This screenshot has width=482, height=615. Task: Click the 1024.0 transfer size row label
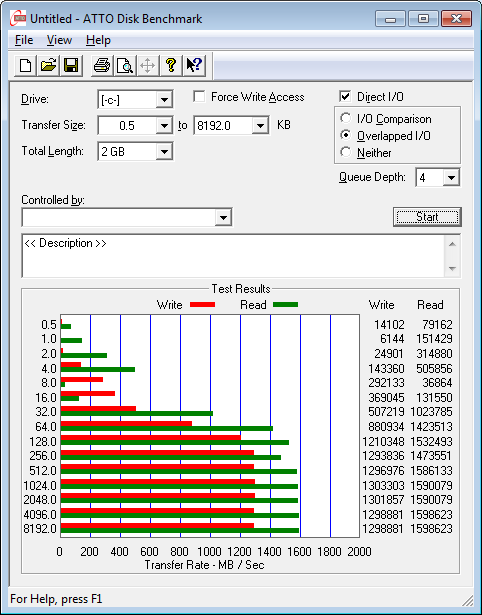[x=40, y=486]
